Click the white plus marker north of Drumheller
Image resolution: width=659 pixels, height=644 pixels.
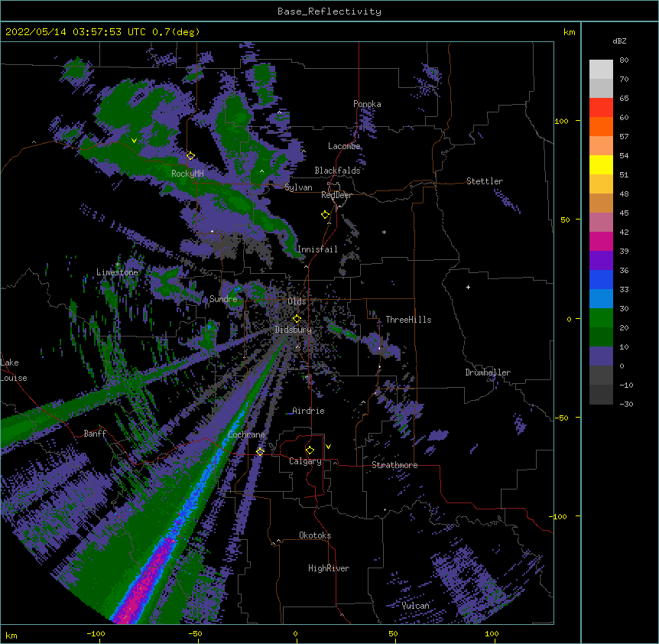(468, 287)
